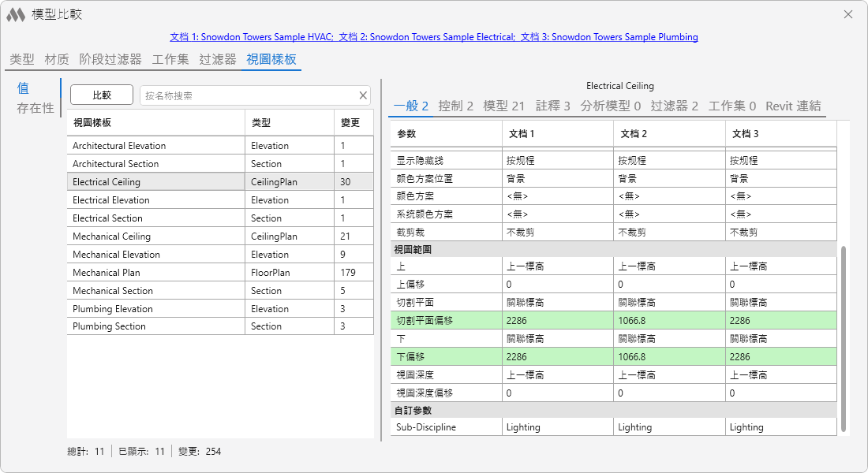This screenshot has height=473, width=868.
Task: Close the 模型比較 dialog window
Action: point(848,14)
